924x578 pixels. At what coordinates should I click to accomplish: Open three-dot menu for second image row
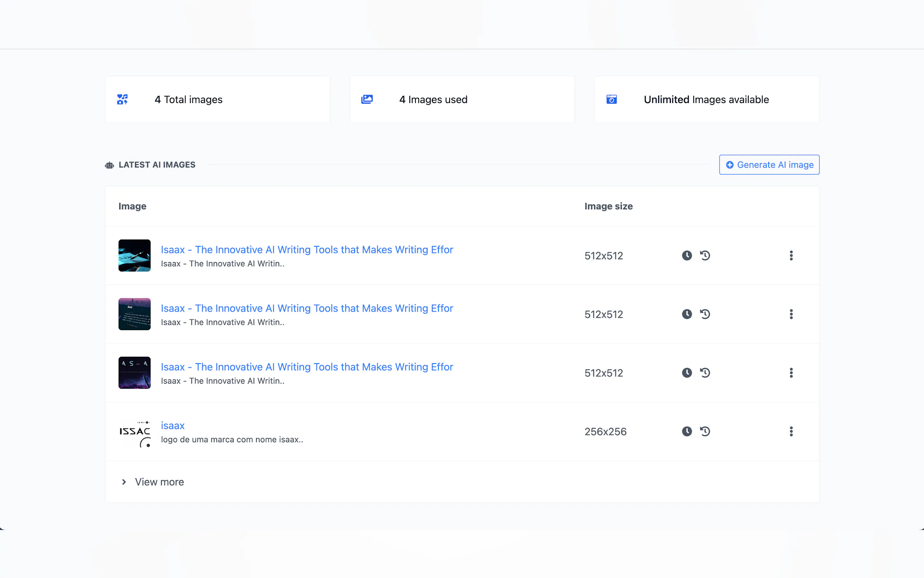pos(791,314)
